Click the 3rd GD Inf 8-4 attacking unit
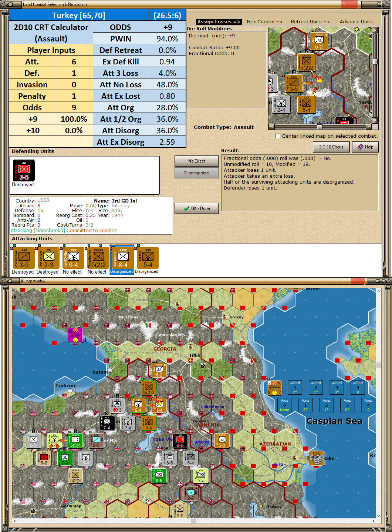Image resolution: width=392 pixels, height=532 pixels. tap(123, 258)
